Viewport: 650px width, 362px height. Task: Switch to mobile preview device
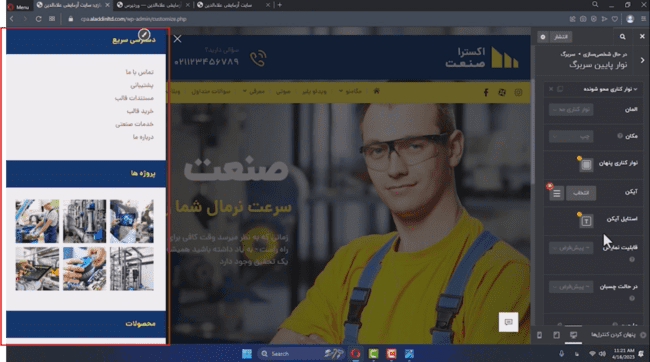pyautogui.click(x=539, y=335)
